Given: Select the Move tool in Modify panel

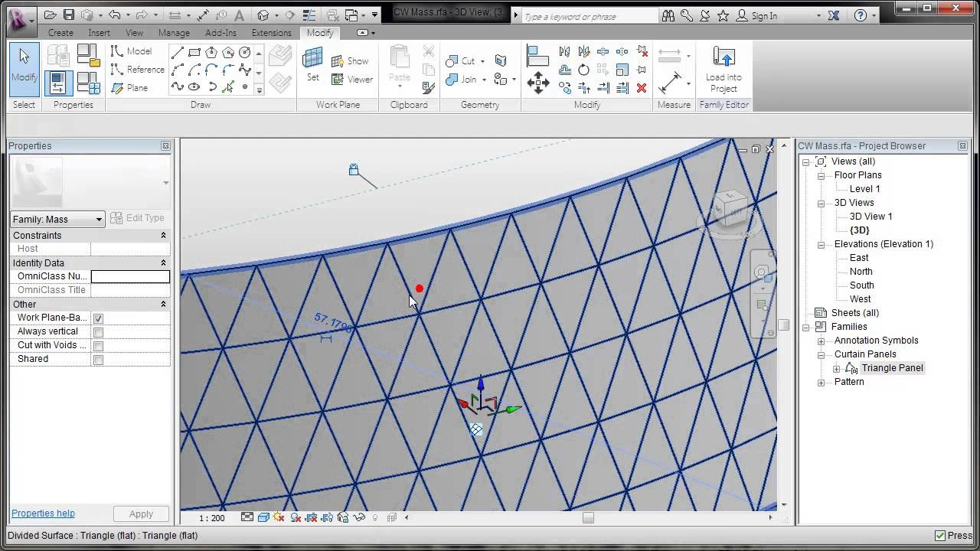Looking at the screenshot, I should click(x=538, y=83).
